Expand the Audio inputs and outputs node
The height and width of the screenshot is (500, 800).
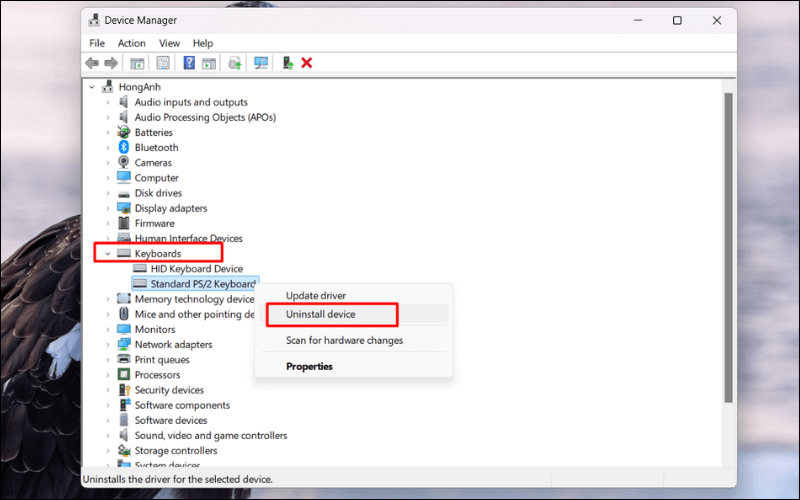click(x=108, y=102)
